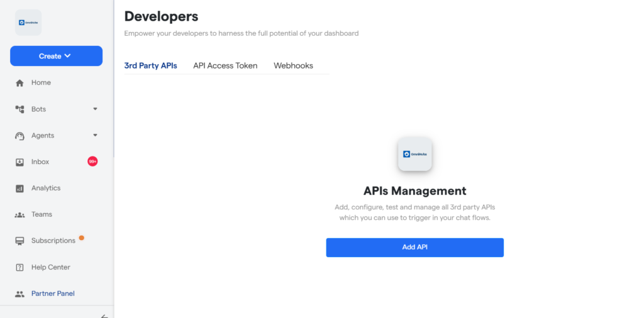Click the Teams people icon
The height and width of the screenshot is (318, 644).
19,215
